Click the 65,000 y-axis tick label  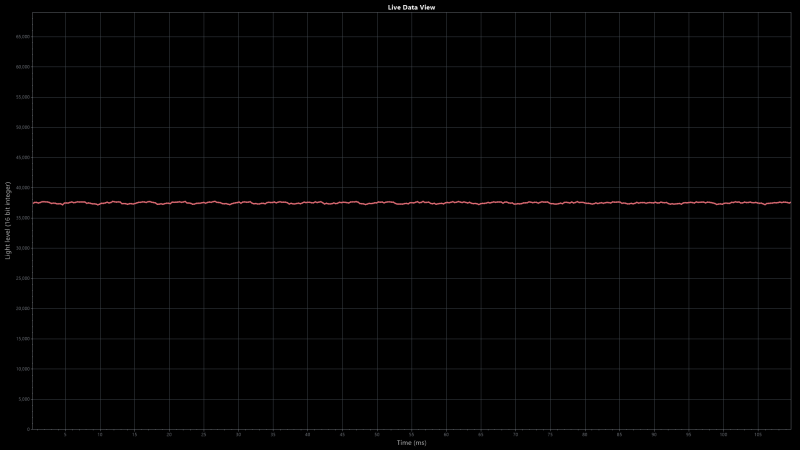click(24, 36)
